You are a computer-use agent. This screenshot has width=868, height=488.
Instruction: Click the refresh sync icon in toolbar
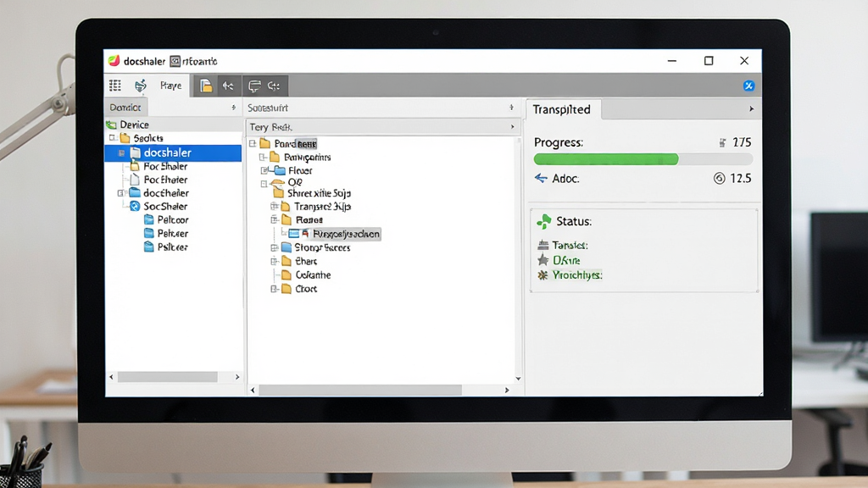point(141,86)
